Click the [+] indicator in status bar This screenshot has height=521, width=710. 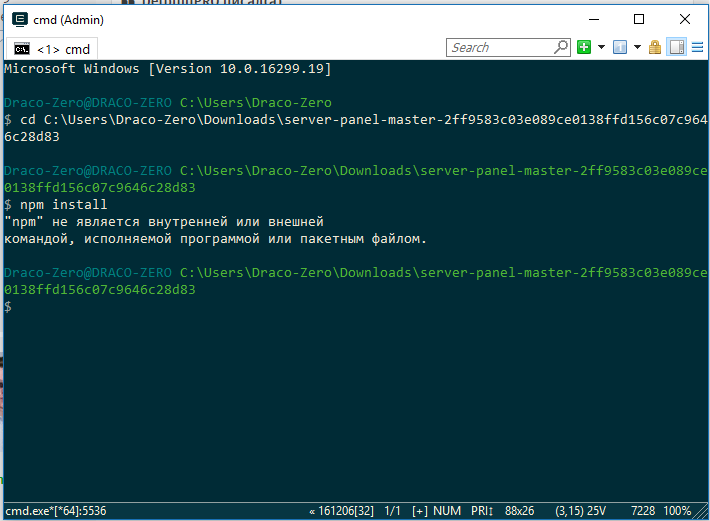(x=420, y=511)
